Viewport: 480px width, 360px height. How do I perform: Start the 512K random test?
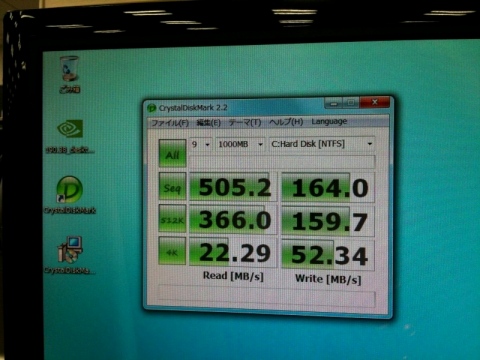pos(172,219)
